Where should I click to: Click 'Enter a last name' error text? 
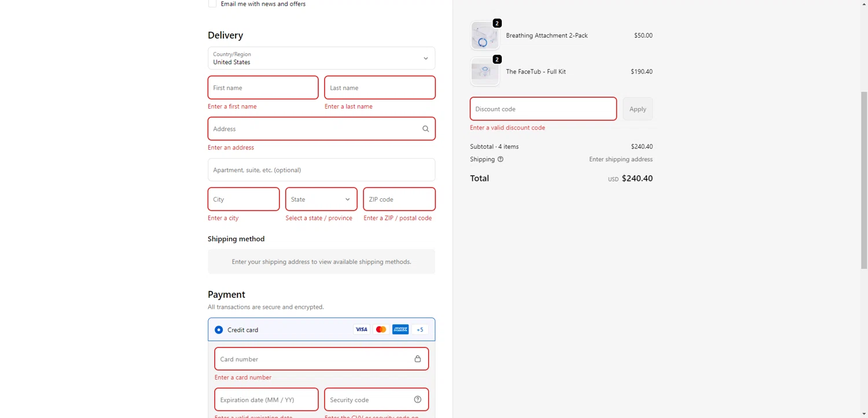tap(348, 106)
